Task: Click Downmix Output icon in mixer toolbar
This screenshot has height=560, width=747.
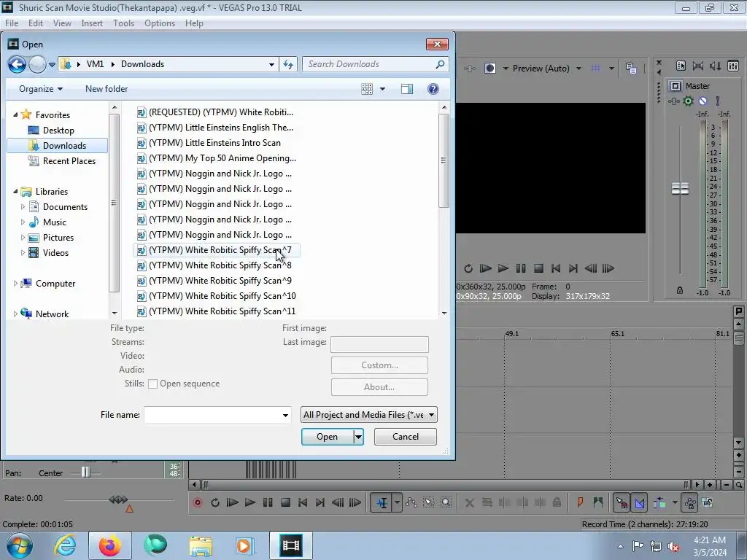Action: [x=698, y=66]
